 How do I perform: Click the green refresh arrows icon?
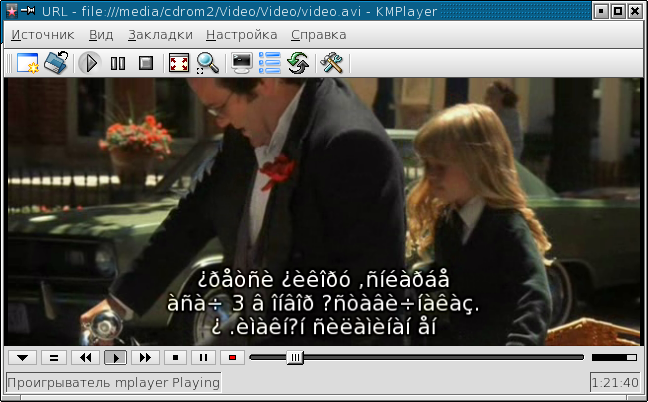point(298,63)
